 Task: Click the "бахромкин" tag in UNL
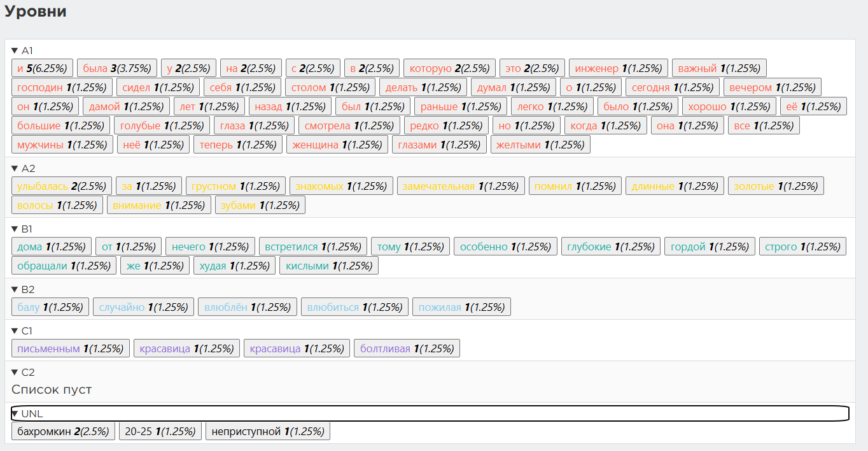[63, 431]
